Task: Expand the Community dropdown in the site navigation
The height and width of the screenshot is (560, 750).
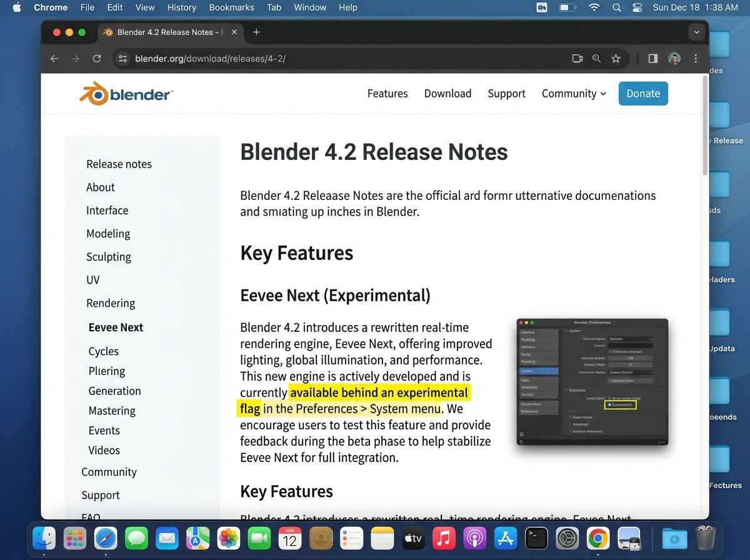Action: (x=574, y=94)
